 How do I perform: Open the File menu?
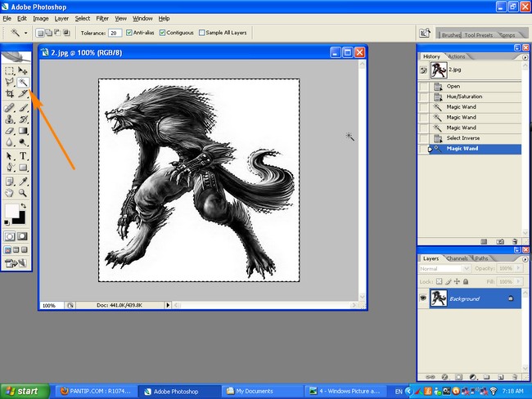coord(7,18)
